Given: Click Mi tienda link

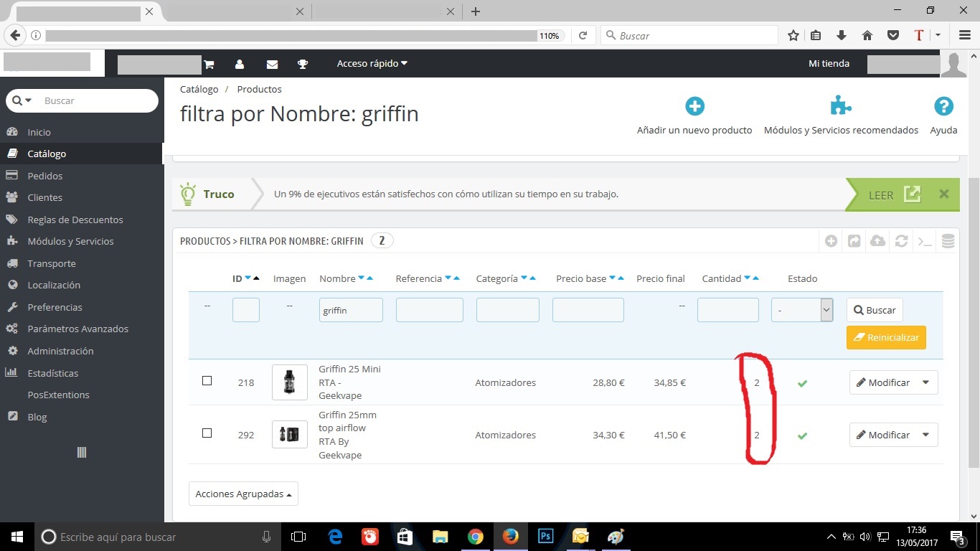Looking at the screenshot, I should (829, 64).
